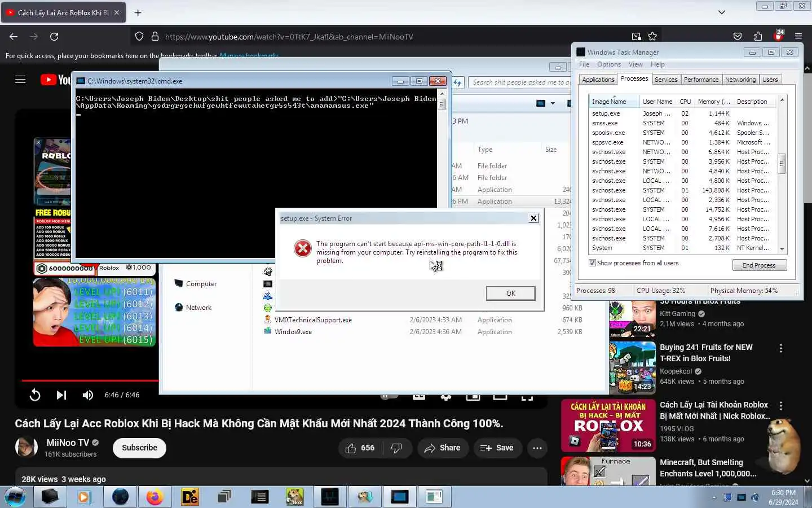Open options for Cách Lấy Lại Tài Khoản video

click(781, 406)
